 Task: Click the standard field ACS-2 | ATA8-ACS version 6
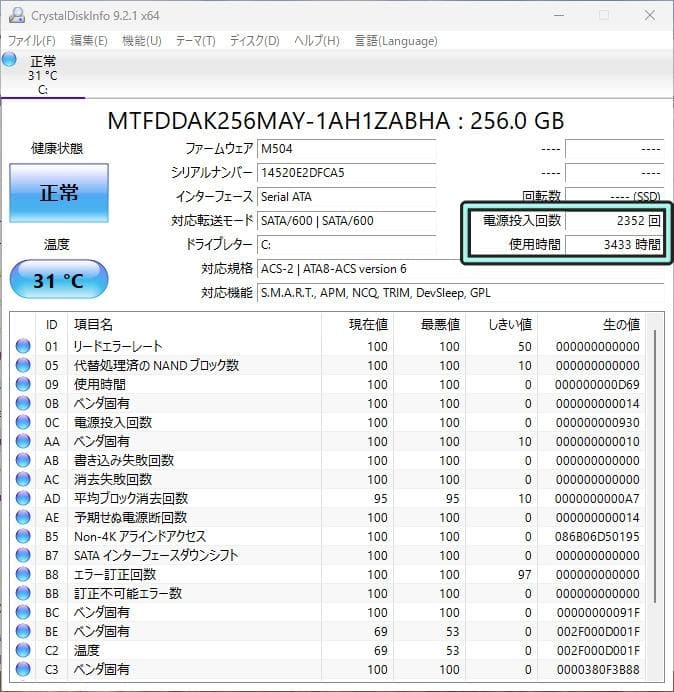click(x=460, y=269)
